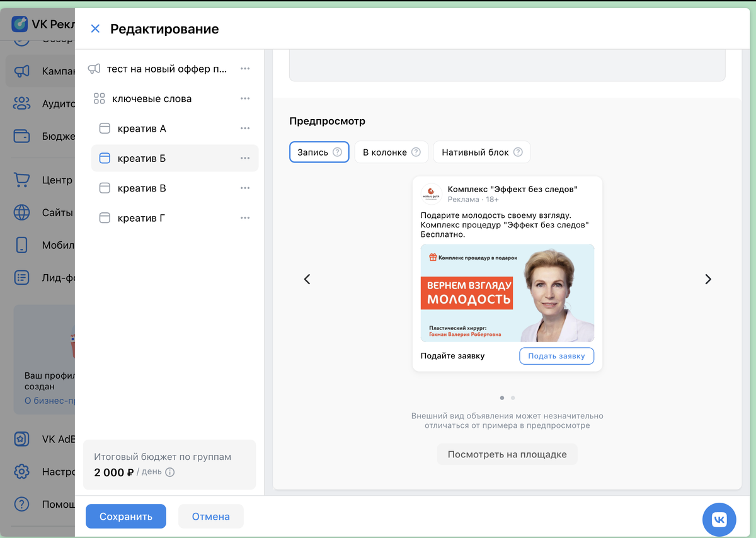Open the VK chat bubble button
This screenshot has height=538, width=756.
pos(719,520)
